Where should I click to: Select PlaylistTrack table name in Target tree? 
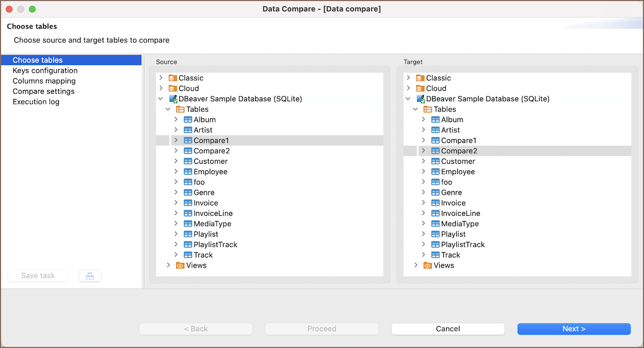tap(463, 245)
